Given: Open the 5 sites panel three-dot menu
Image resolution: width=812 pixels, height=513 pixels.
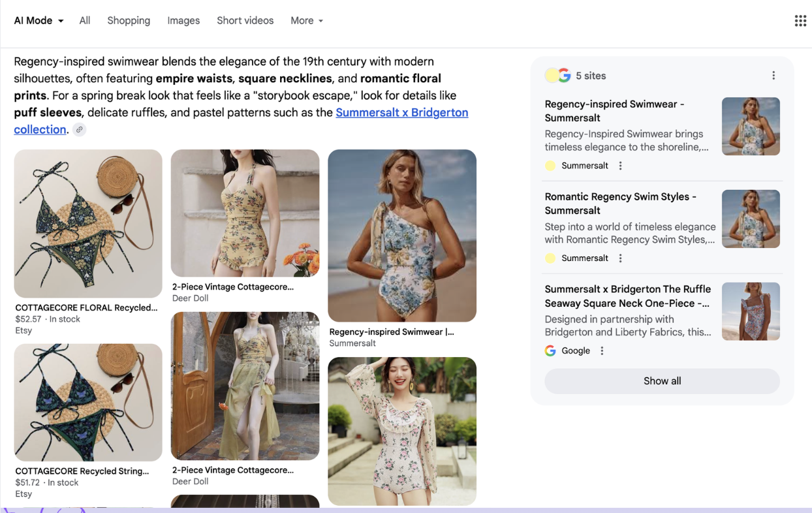Looking at the screenshot, I should (773, 76).
